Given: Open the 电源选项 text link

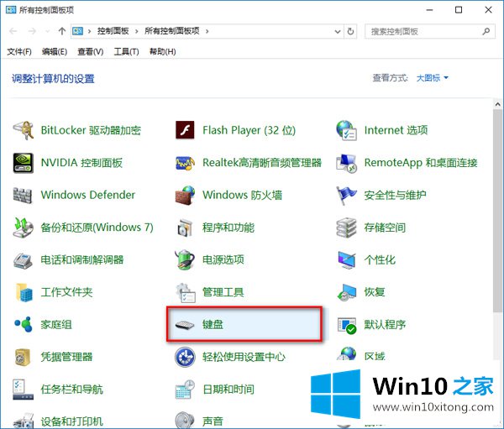Looking at the screenshot, I should coord(223,259).
